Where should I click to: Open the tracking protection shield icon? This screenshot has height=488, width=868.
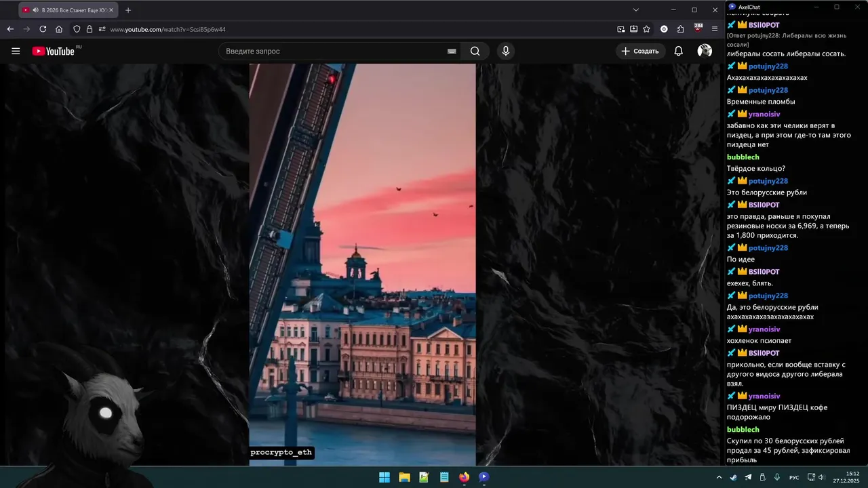pos(77,29)
